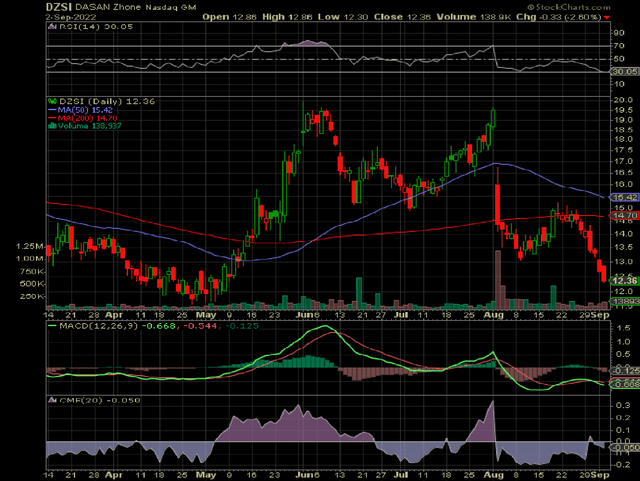Click the red down arrow beside the Chg value
This screenshot has width=640, height=481.
pyautogui.click(x=607, y=17)
